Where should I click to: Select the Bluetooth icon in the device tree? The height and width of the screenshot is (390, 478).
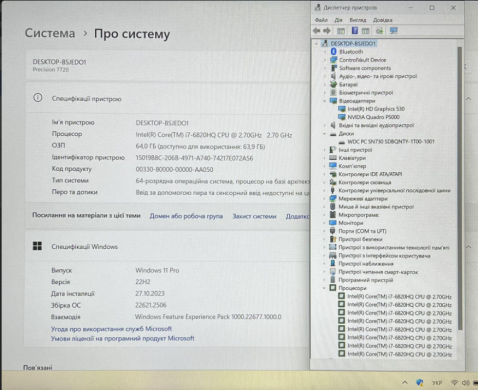click(334, 52)
